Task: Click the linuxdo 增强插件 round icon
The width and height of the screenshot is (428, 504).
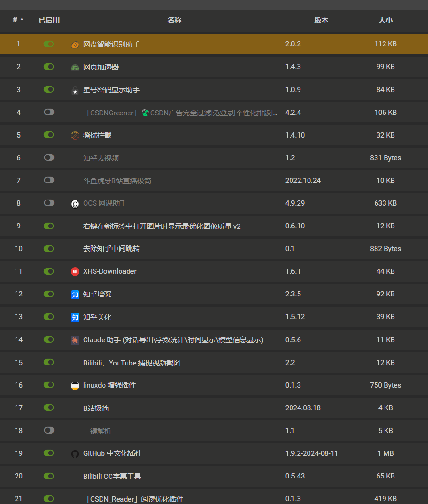Action: 75,385
